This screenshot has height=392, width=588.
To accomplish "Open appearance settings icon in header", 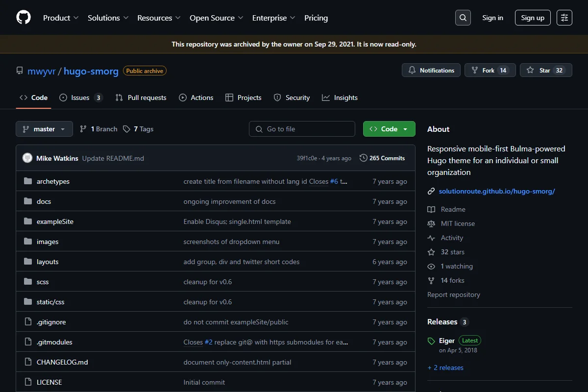I will tap(564, 18).
